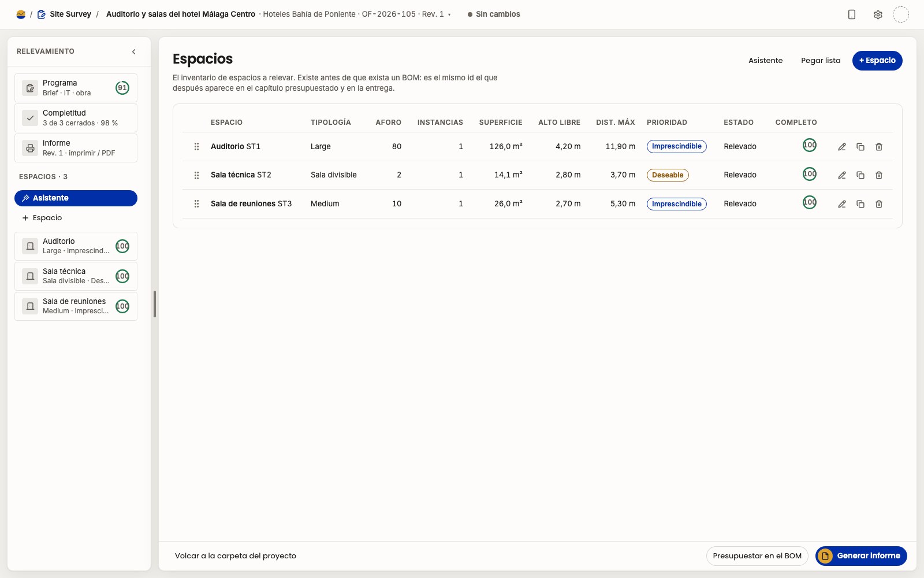This screenshot has height=578, width=924.
Task: Click the Superficie value 126,0 m²
Action: click(x=506, y=147)
